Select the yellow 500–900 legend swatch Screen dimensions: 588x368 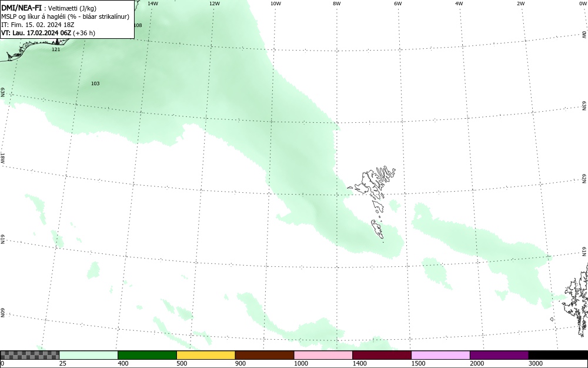point(206,355)
